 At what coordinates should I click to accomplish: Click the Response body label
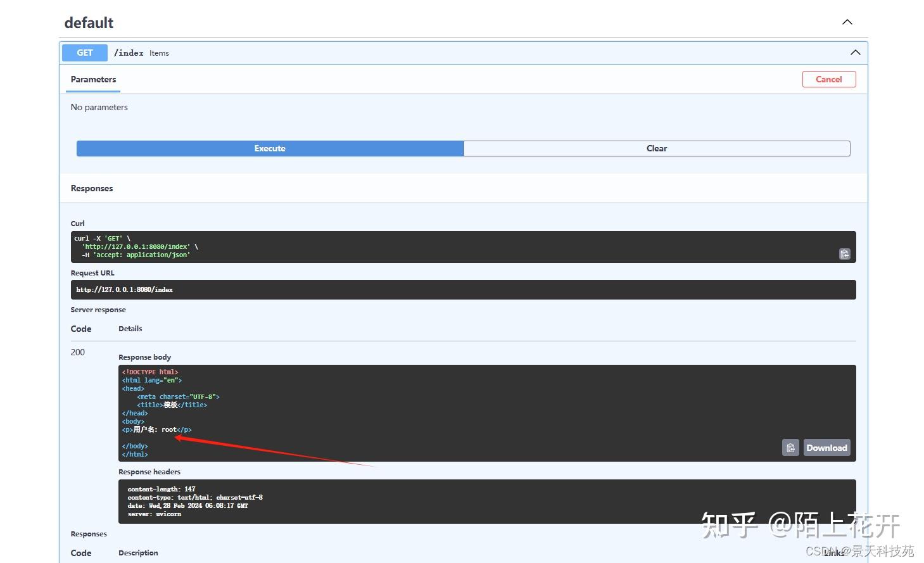point(144,357)
